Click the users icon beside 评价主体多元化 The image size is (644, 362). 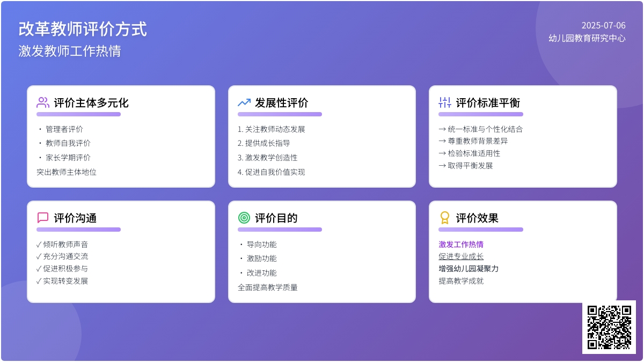pyautogui.click(x=43, y=102)
